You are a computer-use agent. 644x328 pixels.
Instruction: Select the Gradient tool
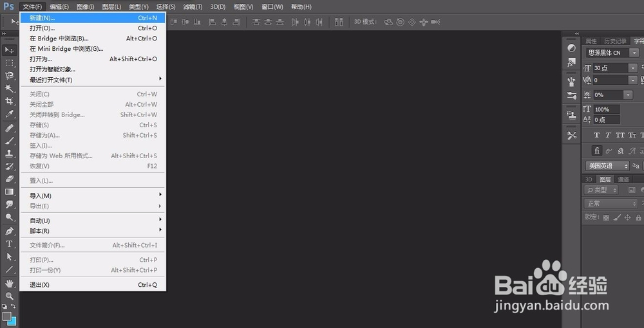tap(9, 192)
